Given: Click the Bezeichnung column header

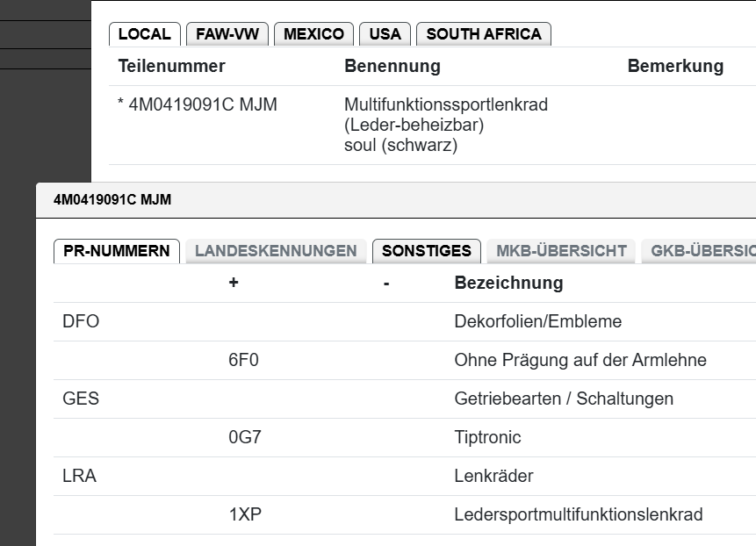Looking at the screenshot, I should click(x=508, y=284).
